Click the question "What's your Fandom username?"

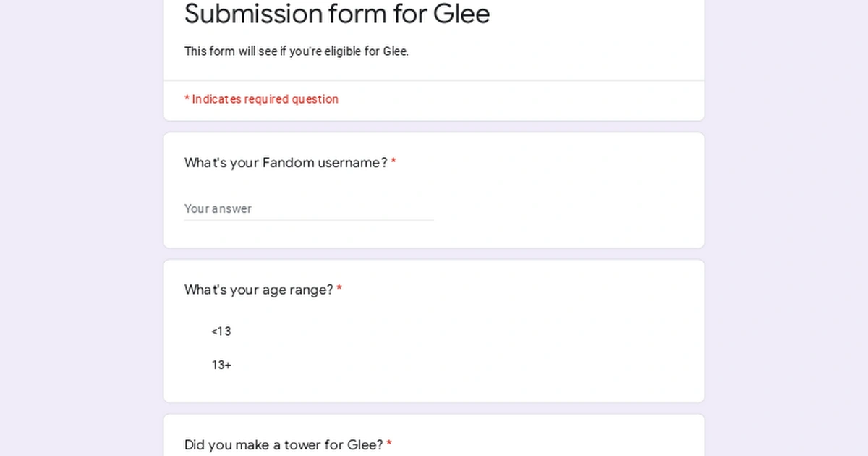click(x=284, y=163)
